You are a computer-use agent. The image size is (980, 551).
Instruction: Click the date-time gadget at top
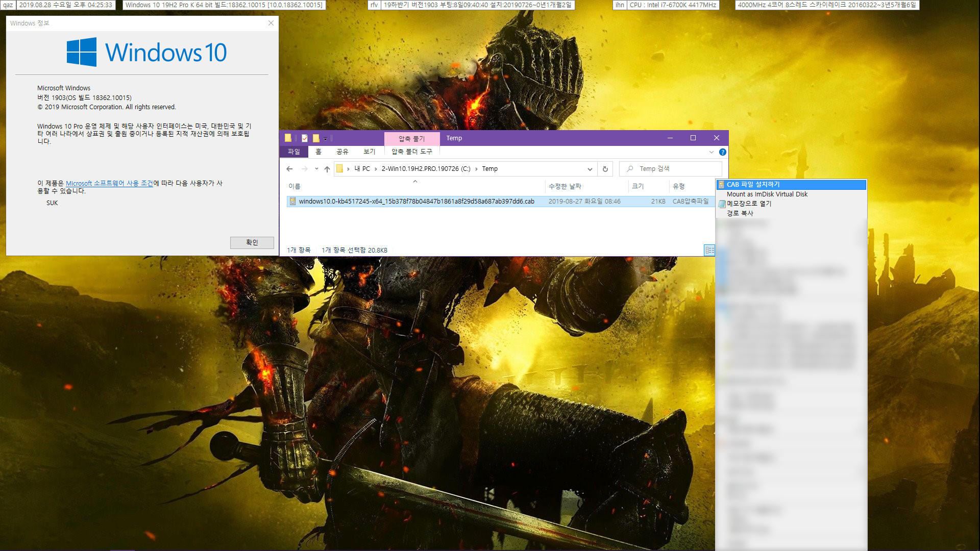click(x=65, y=5)
